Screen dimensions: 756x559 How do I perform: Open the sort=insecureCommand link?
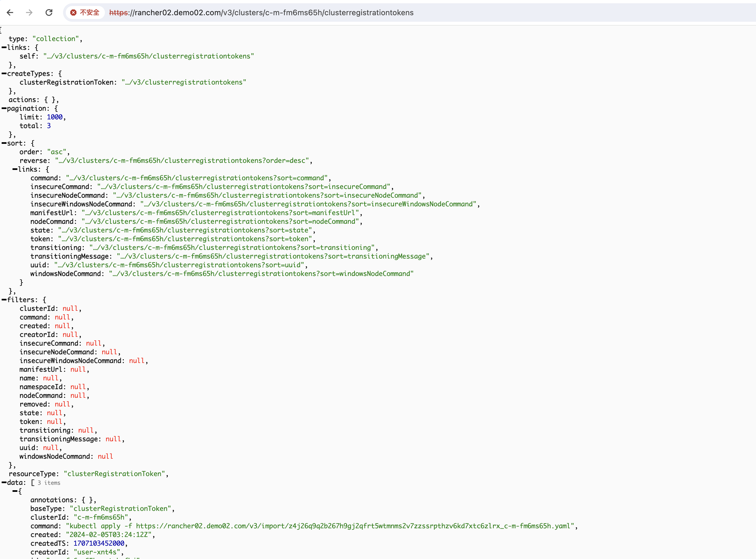click(x=244, y=187)
